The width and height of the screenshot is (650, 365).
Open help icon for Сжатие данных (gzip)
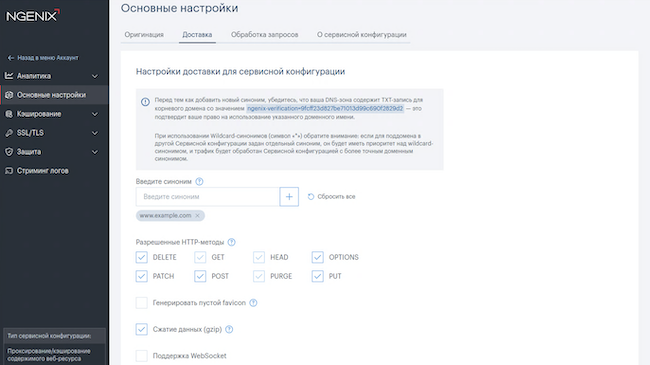click(x=229, y=329)
